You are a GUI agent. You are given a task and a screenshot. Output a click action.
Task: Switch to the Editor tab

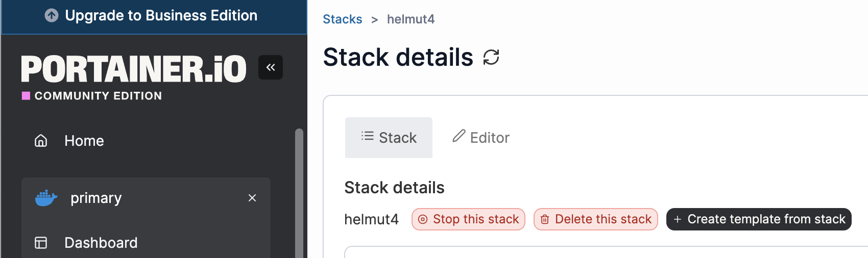click(481, 138)
